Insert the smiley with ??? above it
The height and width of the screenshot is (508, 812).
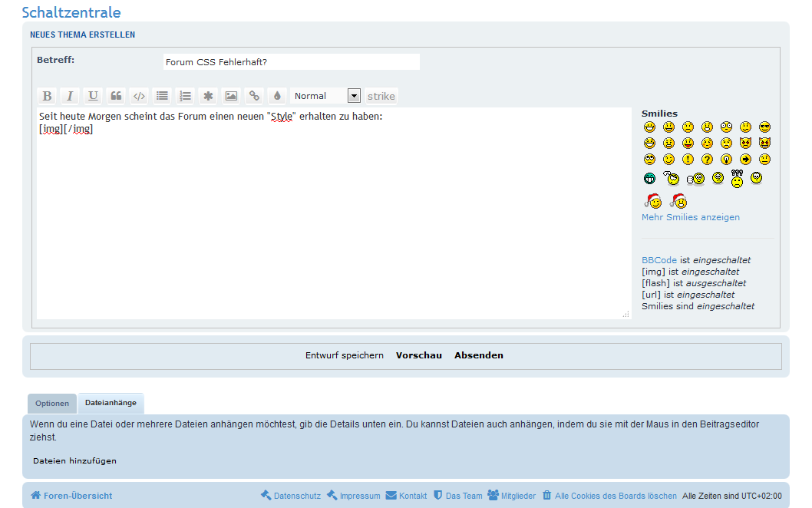(737, 178)
